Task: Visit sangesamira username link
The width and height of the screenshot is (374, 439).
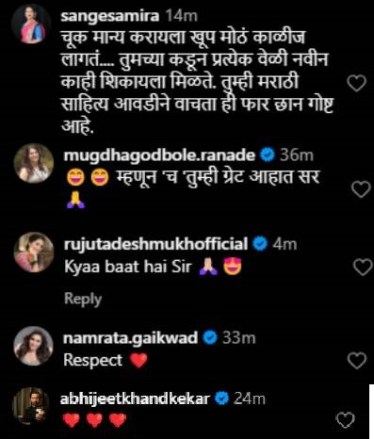Action: (110, 16)
